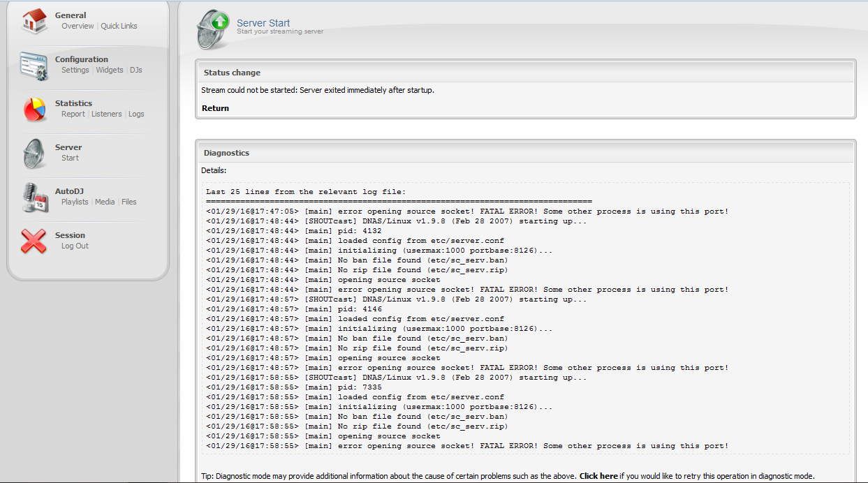Open the Logs page

pyautogui.click(x=136, y=114)
